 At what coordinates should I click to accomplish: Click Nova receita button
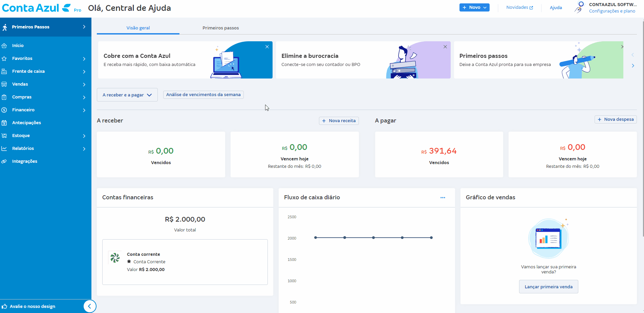[x=339, y=121]
